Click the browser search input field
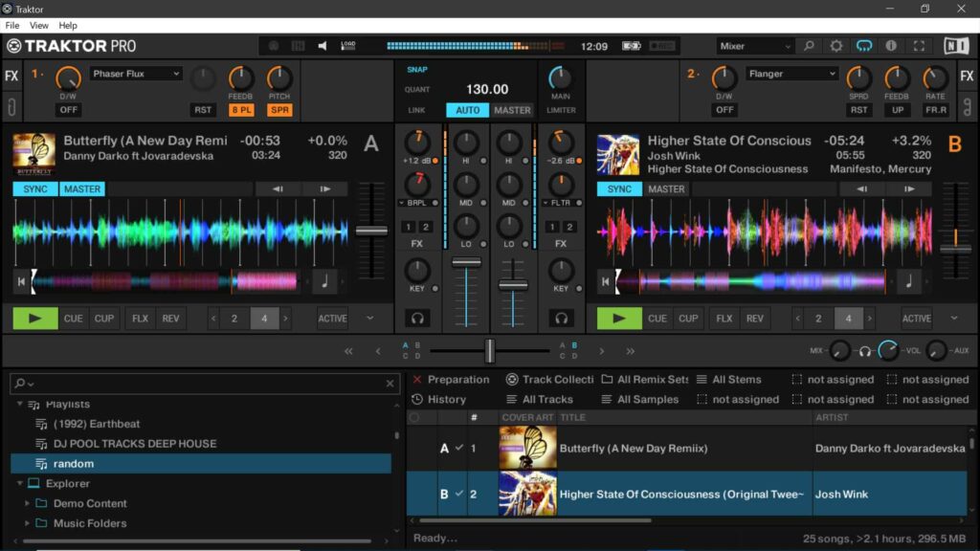This screenshot has width=980, height=551. [203, 384]
